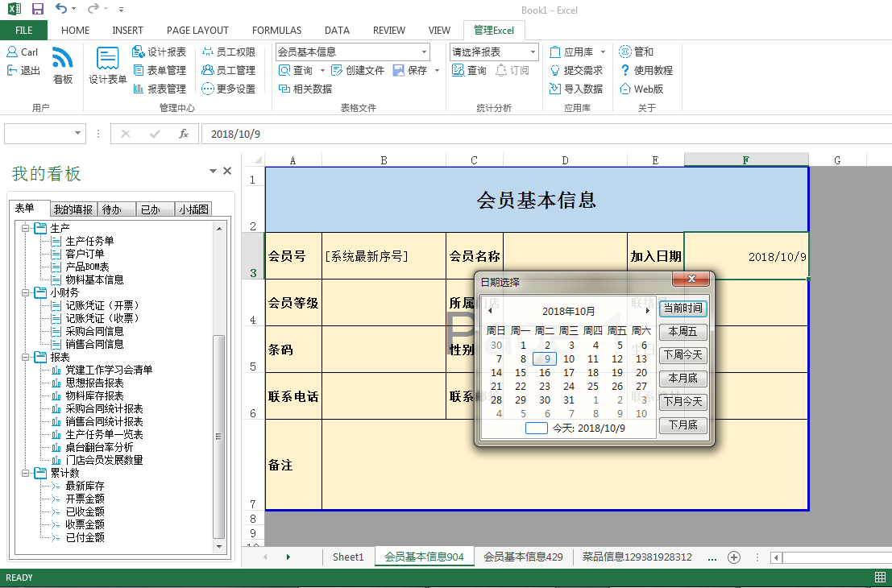Image resolution: width=892 pixels, height=588 pixels.
Task: Open 员工管理 staff management
Action: tap(229, 70)
